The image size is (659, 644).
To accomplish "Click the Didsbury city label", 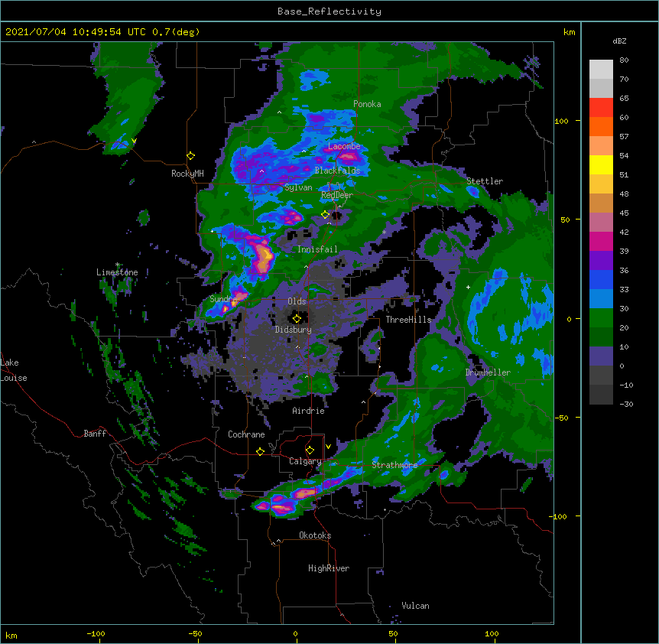I will coord(293,330).
